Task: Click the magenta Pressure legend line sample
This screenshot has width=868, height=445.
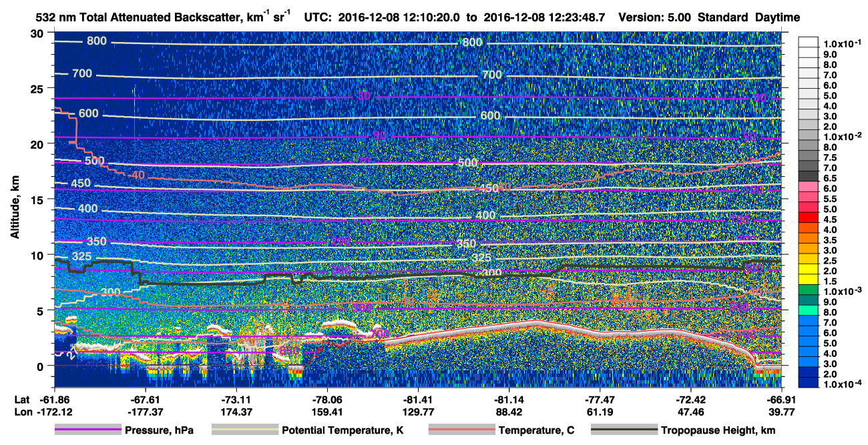Action: [87, 430]
